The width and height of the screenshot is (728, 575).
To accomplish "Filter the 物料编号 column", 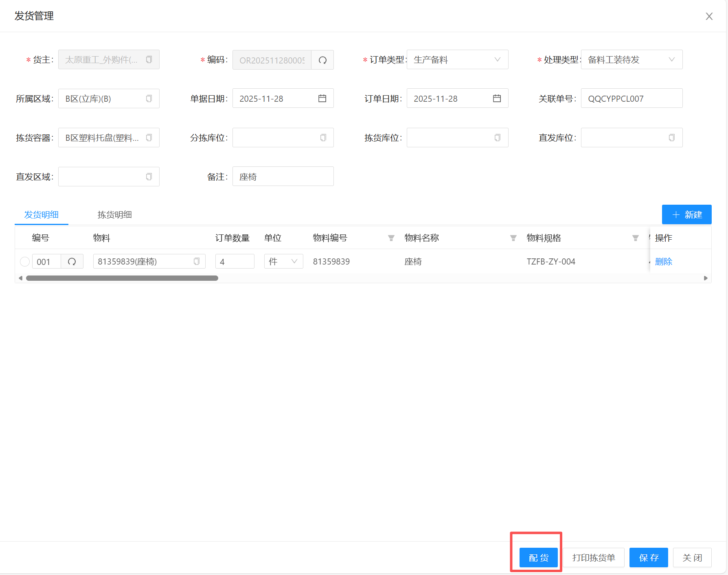I will pos(391,238).
